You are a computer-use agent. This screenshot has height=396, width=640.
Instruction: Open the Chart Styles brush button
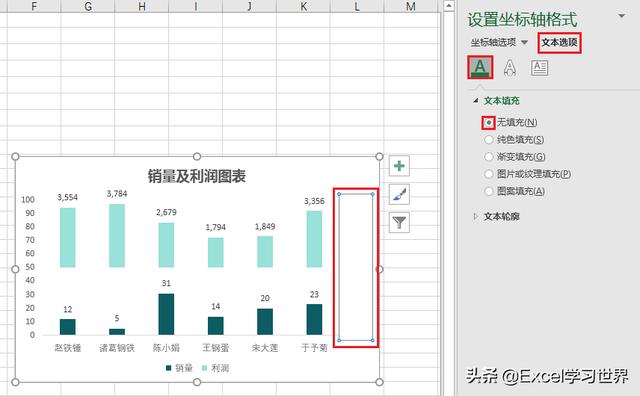point(399,194)
